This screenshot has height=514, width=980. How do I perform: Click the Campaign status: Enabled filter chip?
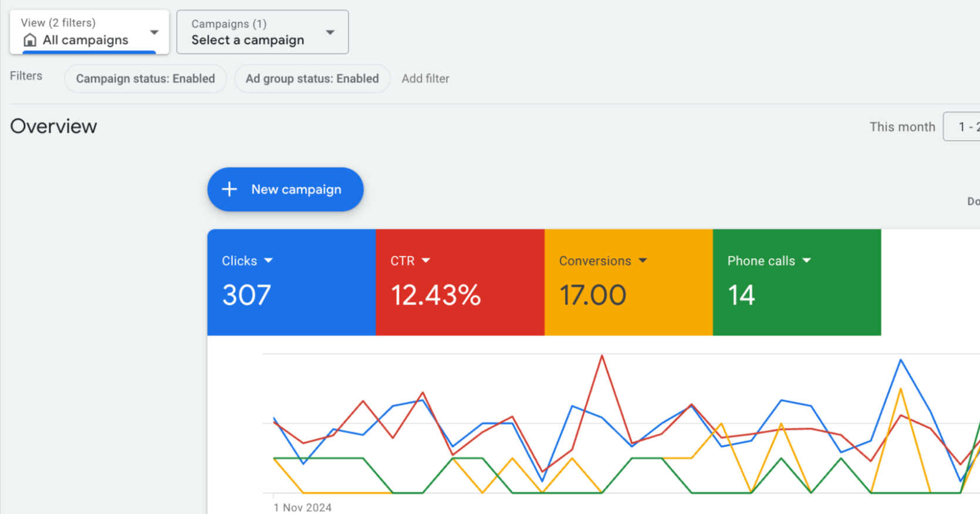(x=146, y=79)
